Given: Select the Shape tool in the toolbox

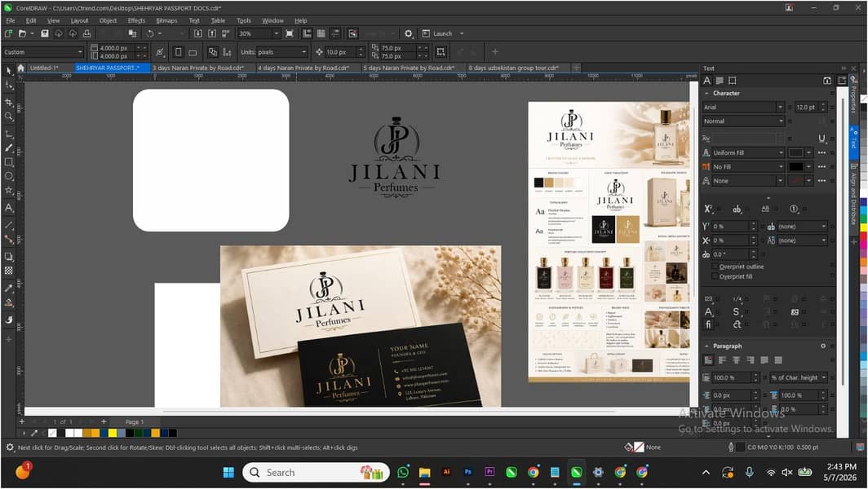Looking at the screenshot, I should [x=8, y=86].
